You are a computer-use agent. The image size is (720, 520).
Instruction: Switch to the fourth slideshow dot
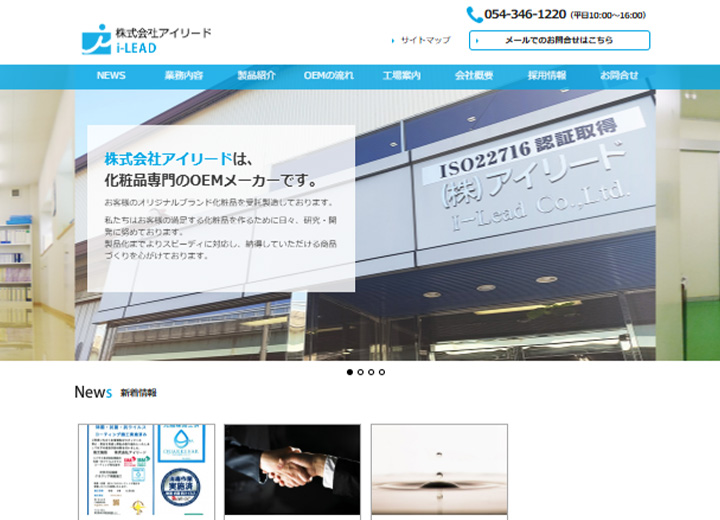382,372
